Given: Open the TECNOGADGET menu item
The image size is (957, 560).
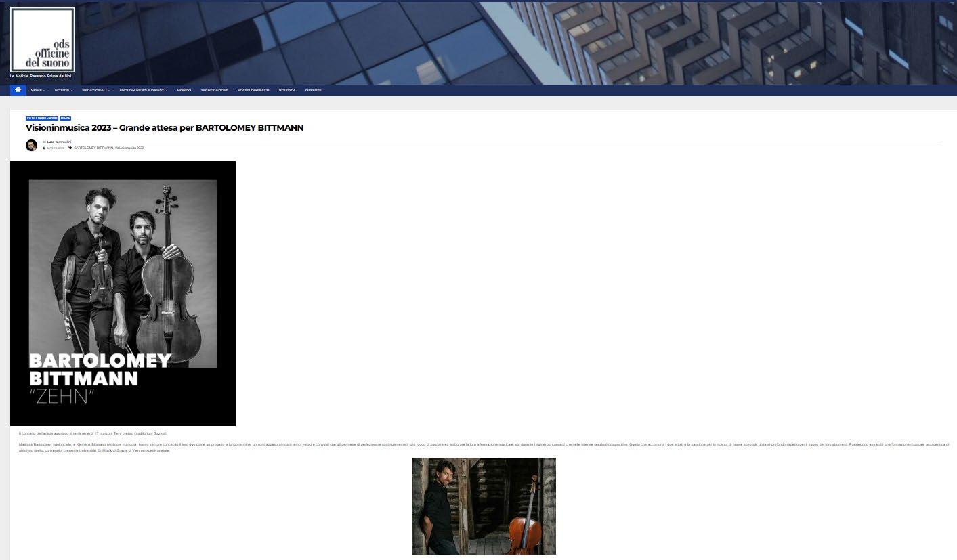Looking at the screenshot, I should [x=214, y=90].
